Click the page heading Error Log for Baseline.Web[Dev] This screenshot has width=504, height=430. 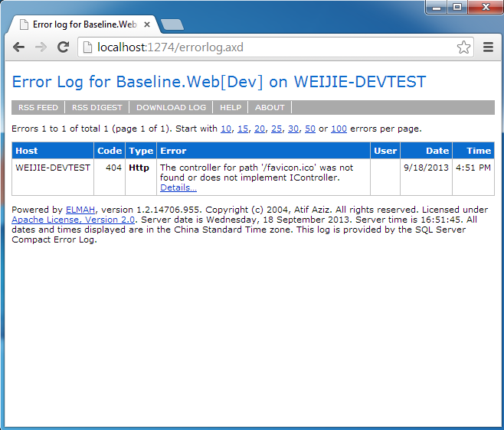pos(219,82)
